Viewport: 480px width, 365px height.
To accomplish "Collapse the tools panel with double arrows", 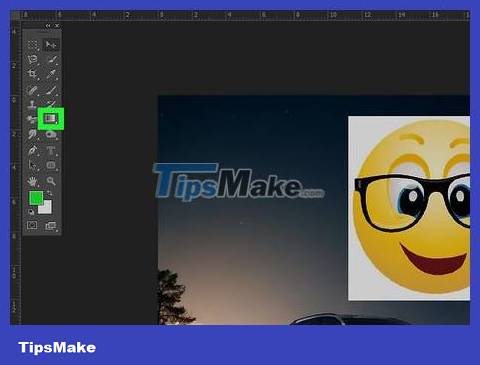I will pos(48,26).
